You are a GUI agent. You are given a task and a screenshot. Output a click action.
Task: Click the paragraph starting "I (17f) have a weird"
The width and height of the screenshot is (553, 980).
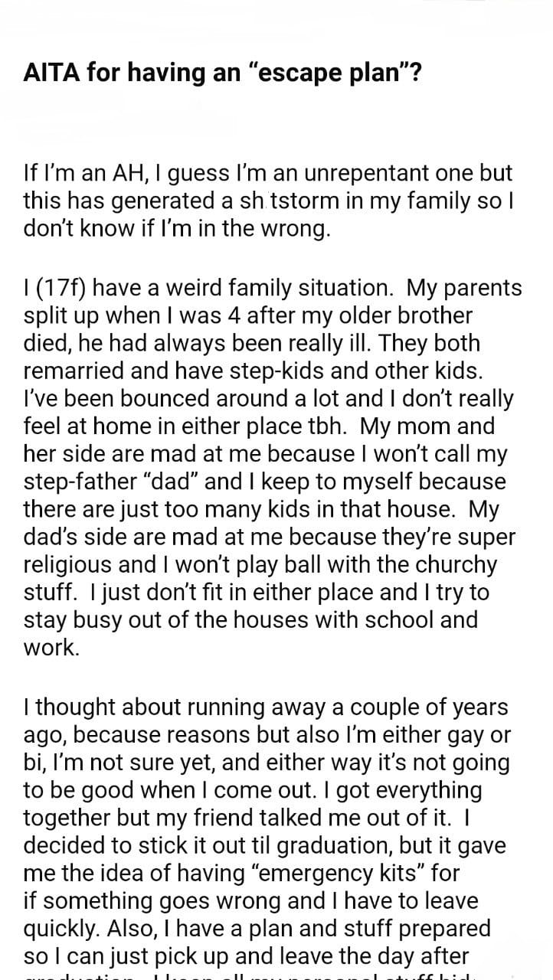click(272, 467)
